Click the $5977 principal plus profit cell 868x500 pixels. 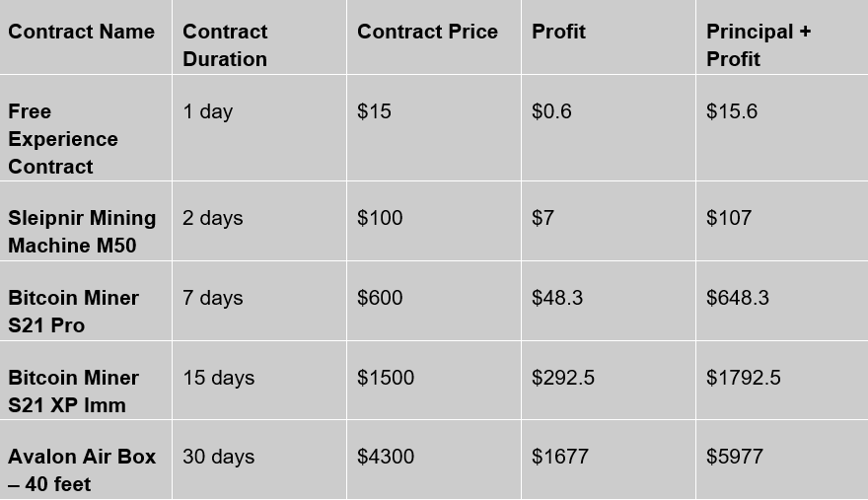click(735, 457)
